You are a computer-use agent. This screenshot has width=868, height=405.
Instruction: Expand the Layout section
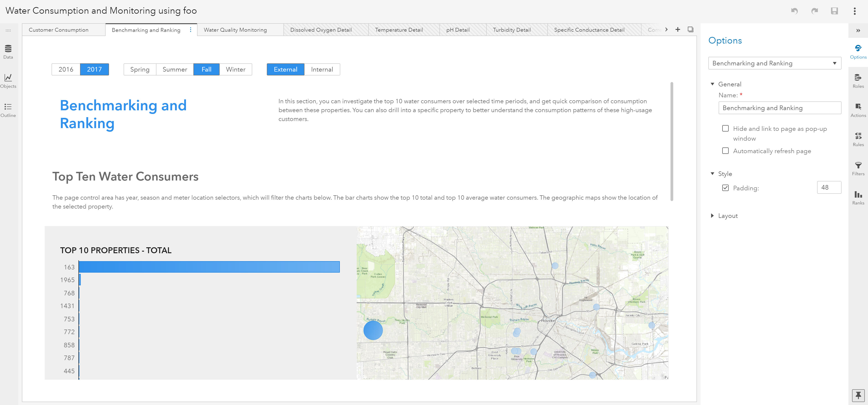pos(712,215)
